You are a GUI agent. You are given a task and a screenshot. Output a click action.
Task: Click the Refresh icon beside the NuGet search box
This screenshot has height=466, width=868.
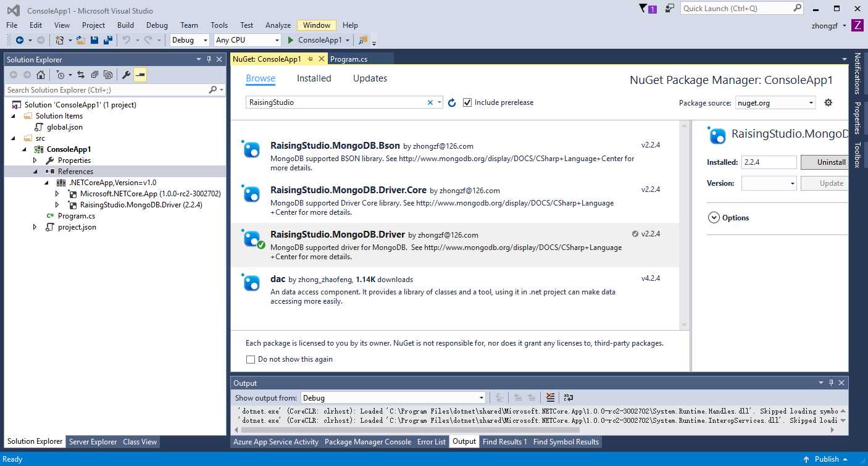coord(452,102)
